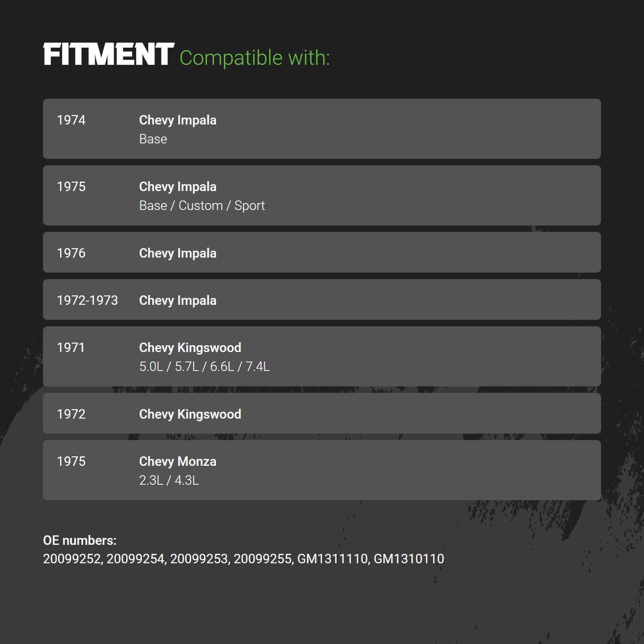The height and width of the screenshot is (644, 644).
Task: Click '5.0L / 5.7L / 6.6L / 7.4L' engine text
Action: (204, 367)
